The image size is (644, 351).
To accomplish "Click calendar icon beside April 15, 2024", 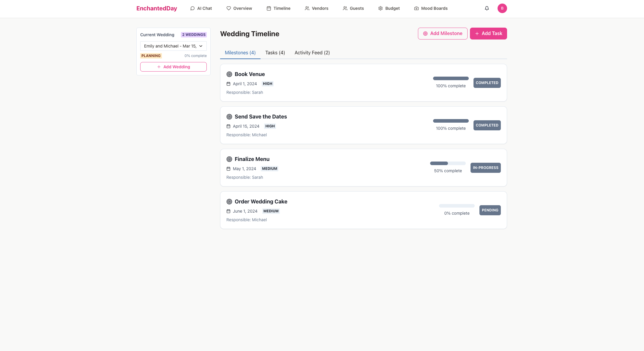I will point(228,126).
